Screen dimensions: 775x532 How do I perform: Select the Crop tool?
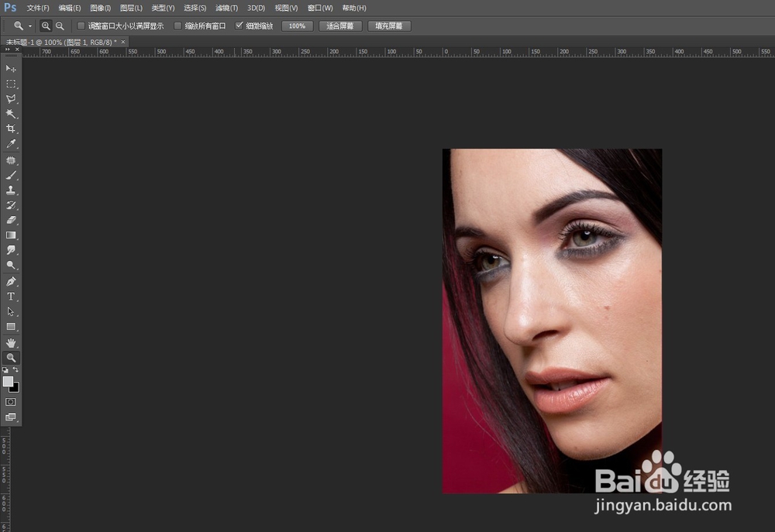[x=10, y=129]
